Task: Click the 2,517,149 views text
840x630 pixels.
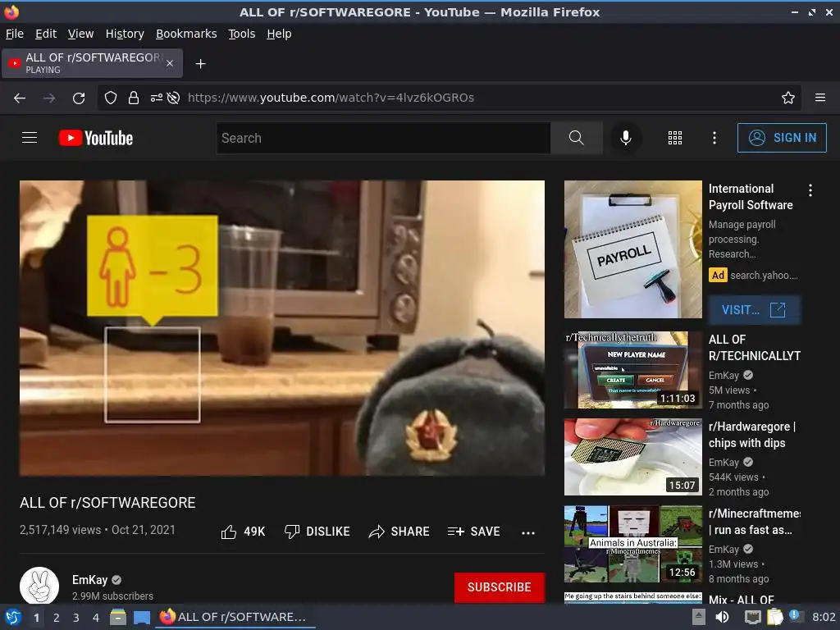Action: [x=60, y=530]
